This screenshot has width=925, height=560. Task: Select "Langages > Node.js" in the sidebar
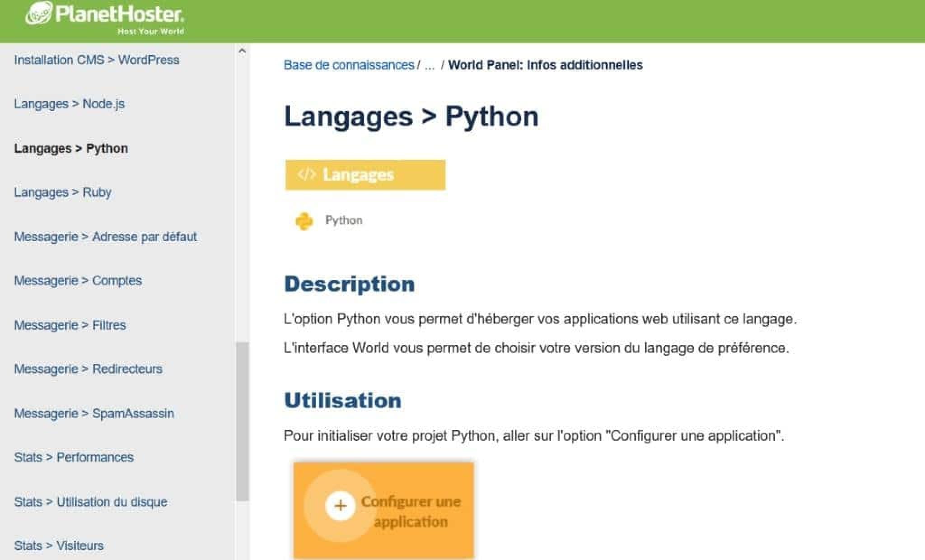click(70, 104)
